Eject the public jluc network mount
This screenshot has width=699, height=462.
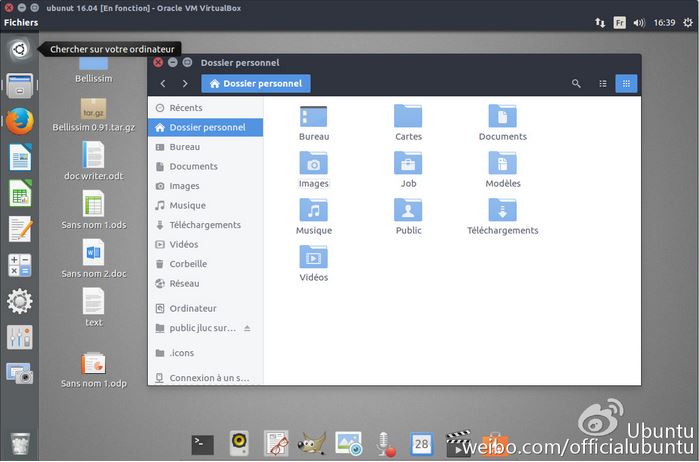click(247, 328)
